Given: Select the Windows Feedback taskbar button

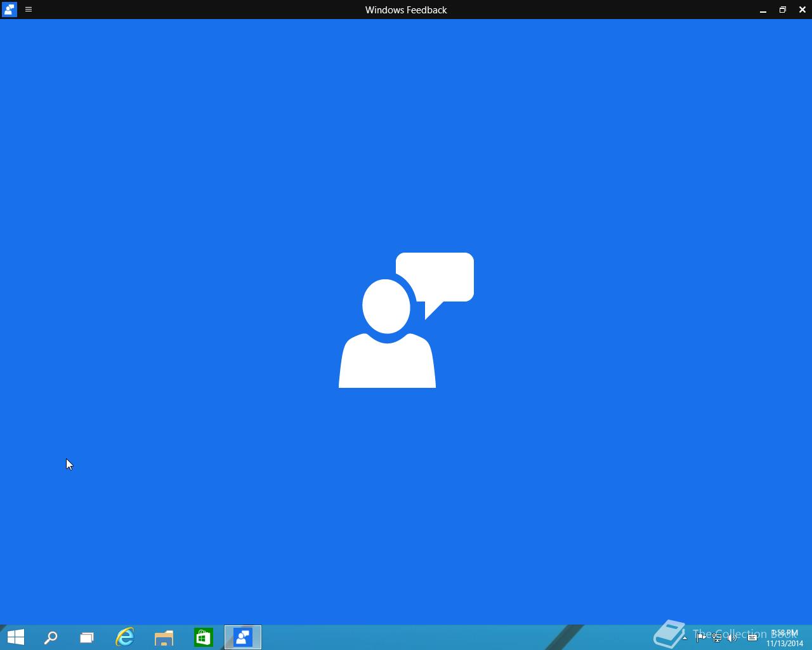Looking at the screenshot, I should pos(243,637).
